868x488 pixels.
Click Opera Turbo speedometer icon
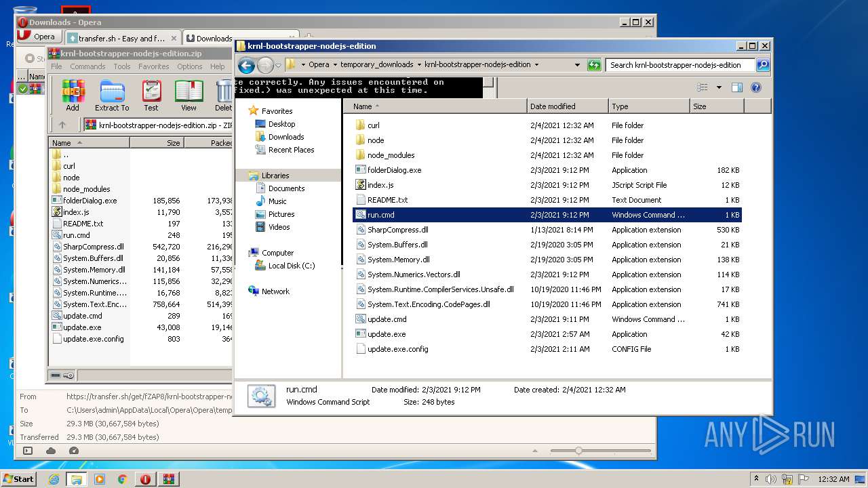click(x=73, y=451)
